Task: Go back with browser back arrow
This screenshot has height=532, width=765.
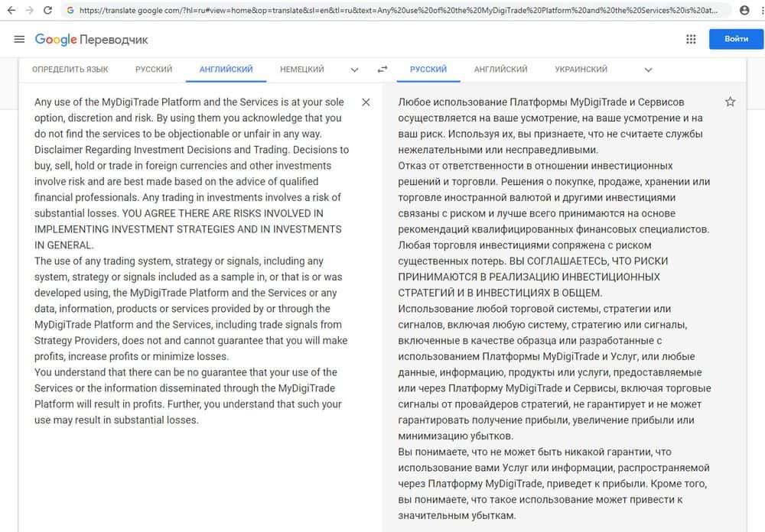Action: (11, 10)
